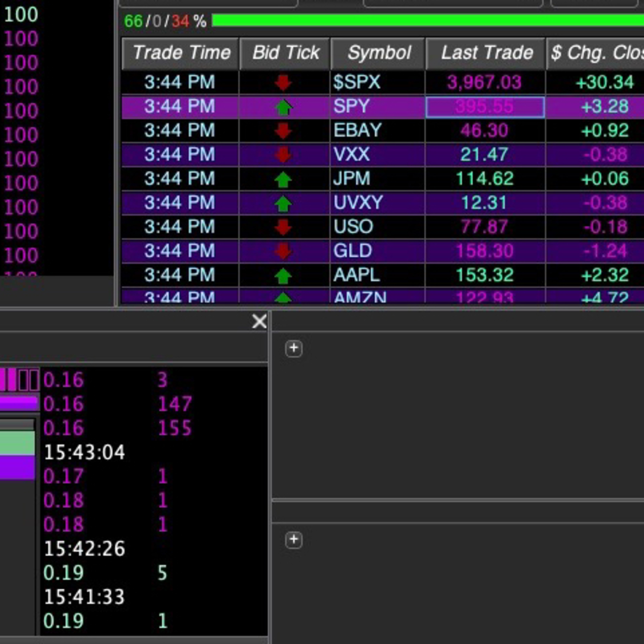
Task: Click the GLD change value -1.24
Action: pyautogui.click(x=606, y=251)
